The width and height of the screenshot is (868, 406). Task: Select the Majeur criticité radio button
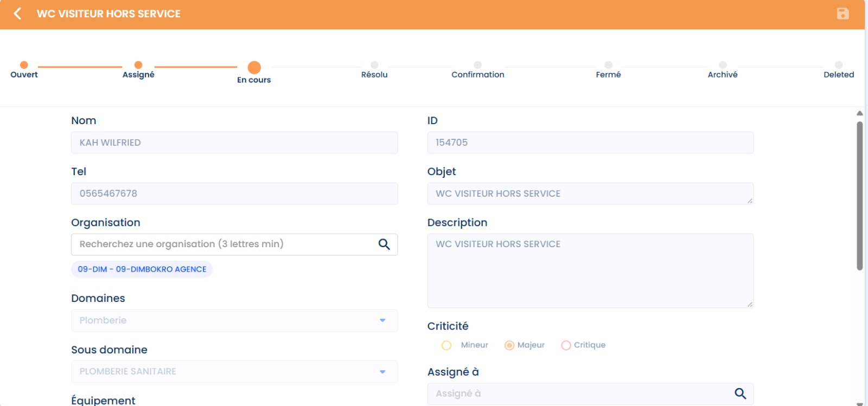509,345
